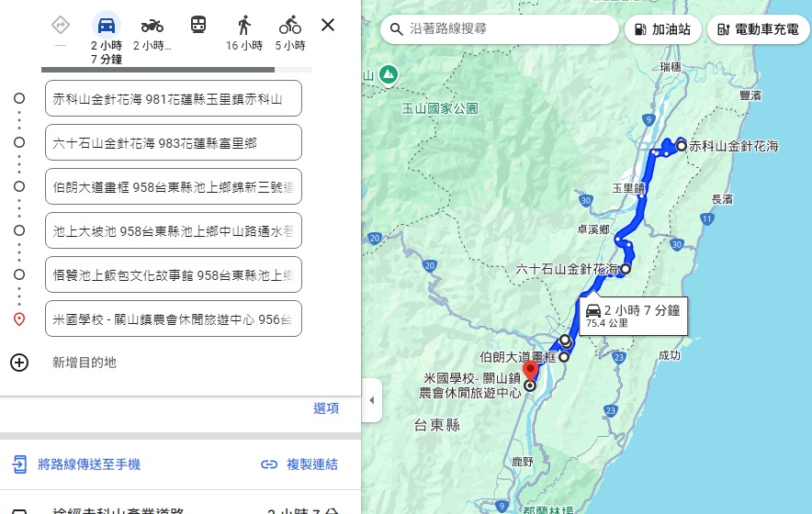Edit the 六十石山金針花海 stop field

coord(174,142)
